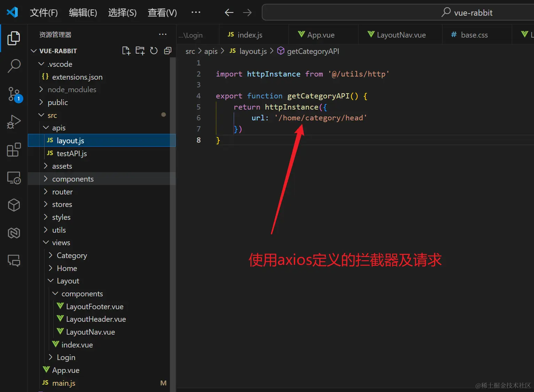This screenshot has width=534, height=392.
Task: Open the Explorer view in activity bar
Action: [x=14, y=38]
